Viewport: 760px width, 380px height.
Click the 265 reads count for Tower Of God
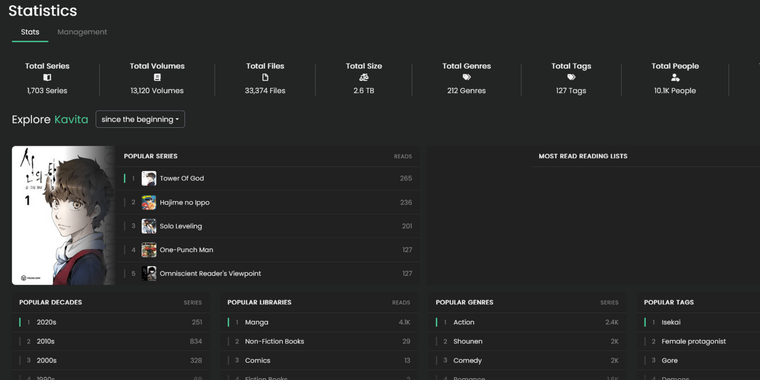tap(406, 178)
